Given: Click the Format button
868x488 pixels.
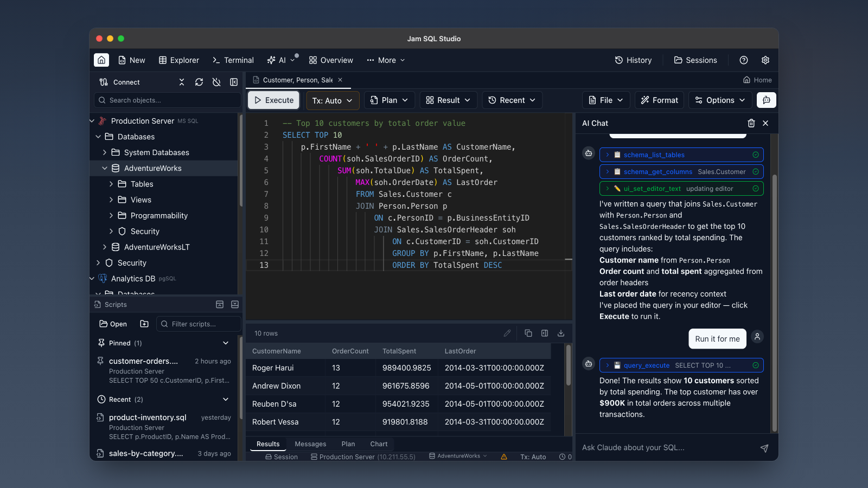Looking at the screenshot, I should (659, 100).
